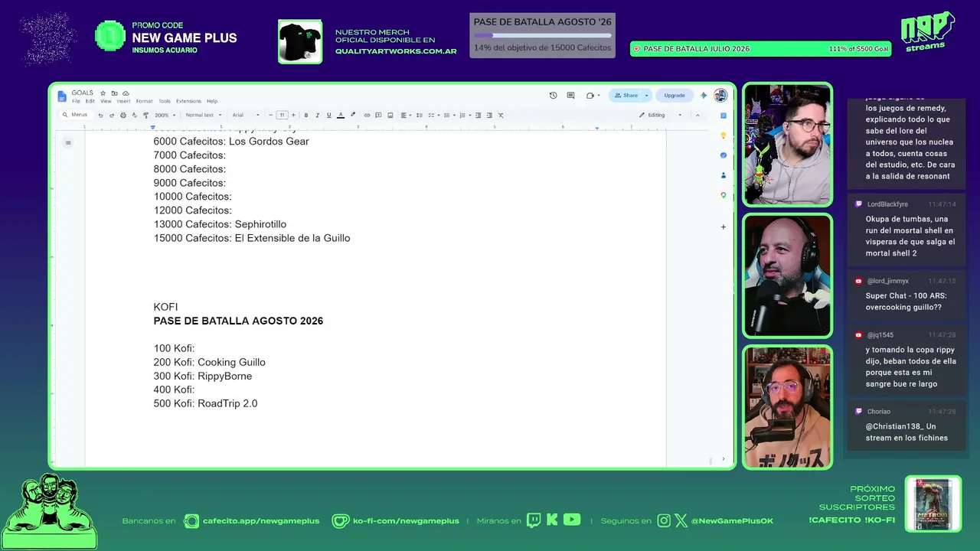
Task: Toggle underline formatting
Action: pyautogui.click(x=329, y=116)
